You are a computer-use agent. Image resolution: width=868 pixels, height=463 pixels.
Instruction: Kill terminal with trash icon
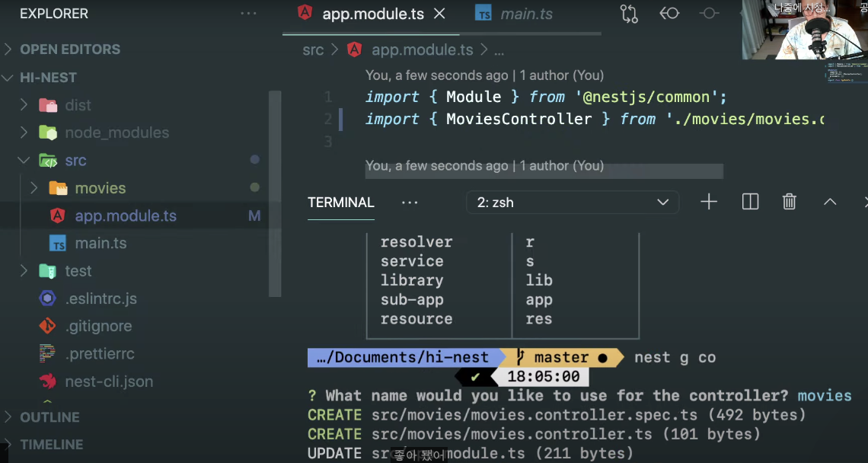click(x=790, y=202)
